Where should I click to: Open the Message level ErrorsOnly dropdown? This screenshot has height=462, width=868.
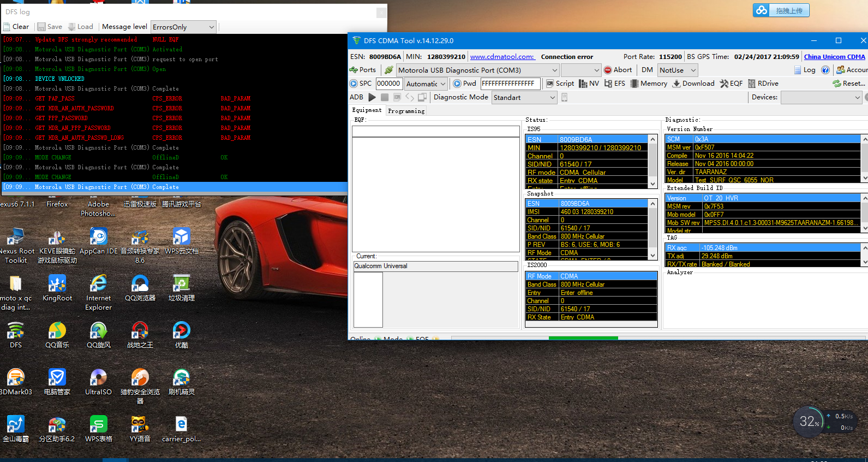pos(211,27)
